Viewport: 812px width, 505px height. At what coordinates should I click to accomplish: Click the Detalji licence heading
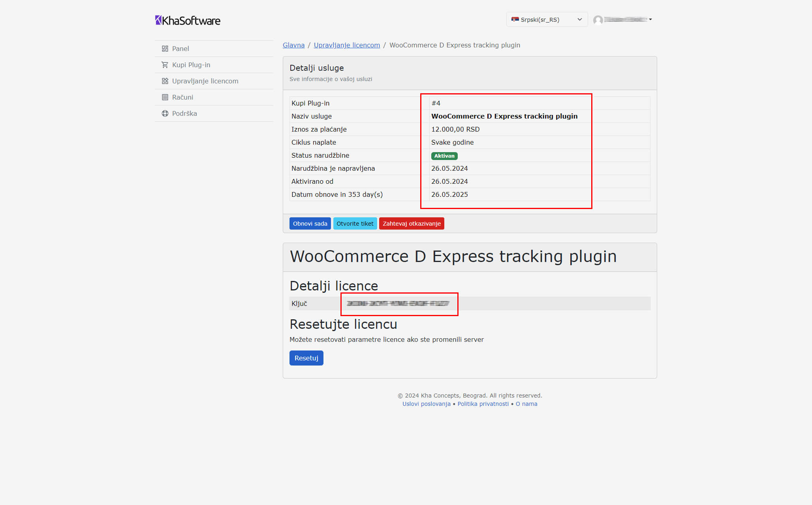334,286
